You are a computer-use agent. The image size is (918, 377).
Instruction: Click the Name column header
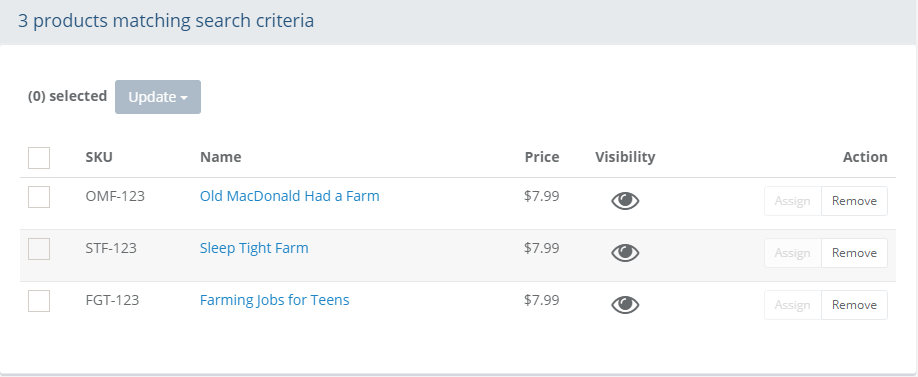coord(221,157)
